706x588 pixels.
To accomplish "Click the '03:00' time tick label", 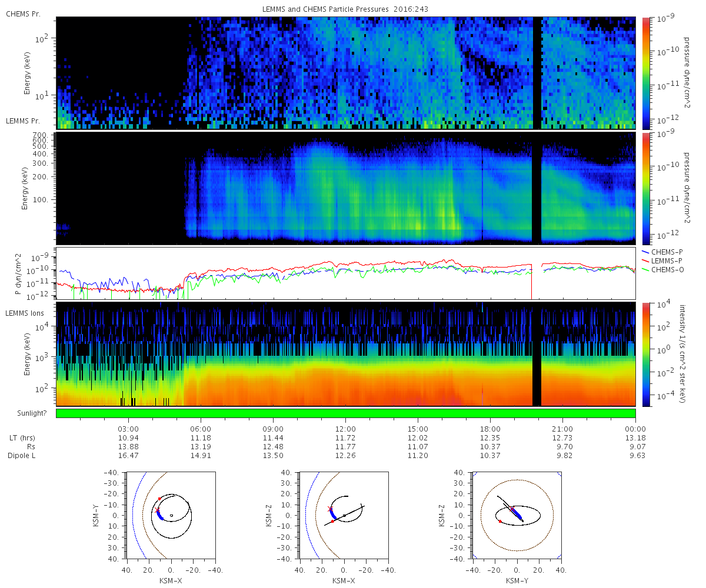I will [x=128, y=429].
